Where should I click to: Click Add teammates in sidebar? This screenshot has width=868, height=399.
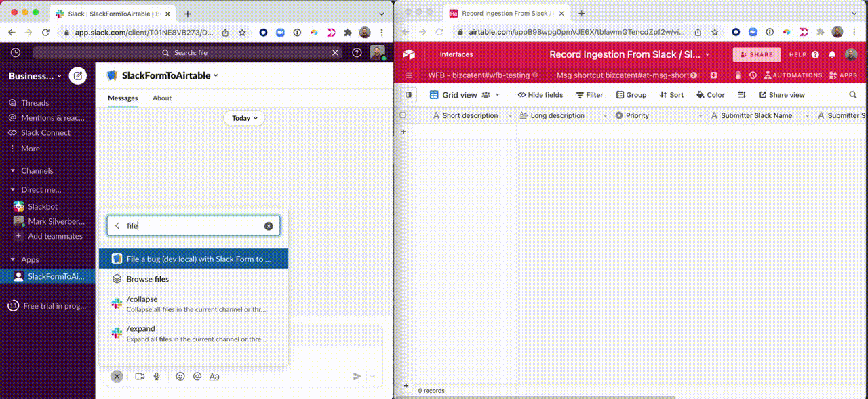tap(47, 236)
